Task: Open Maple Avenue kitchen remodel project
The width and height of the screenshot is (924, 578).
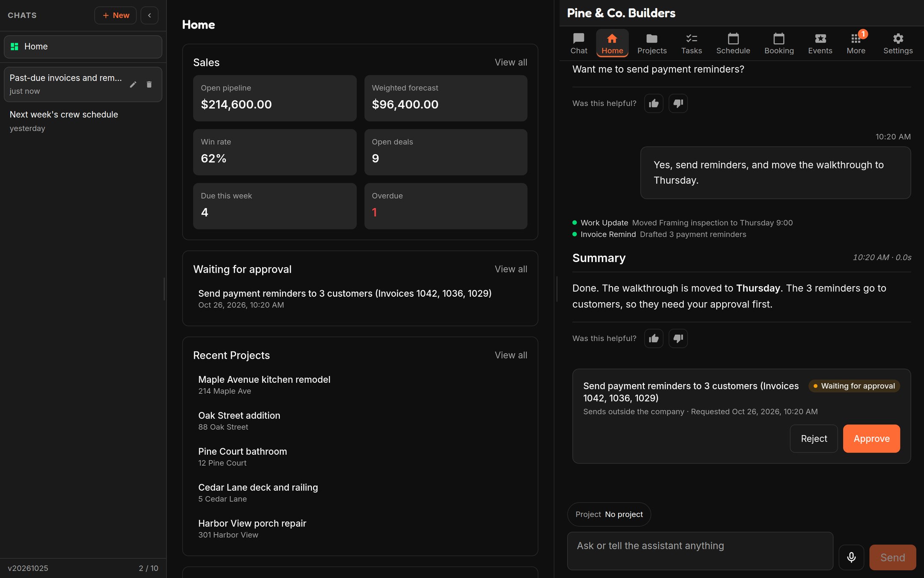Action: [360, 384]
